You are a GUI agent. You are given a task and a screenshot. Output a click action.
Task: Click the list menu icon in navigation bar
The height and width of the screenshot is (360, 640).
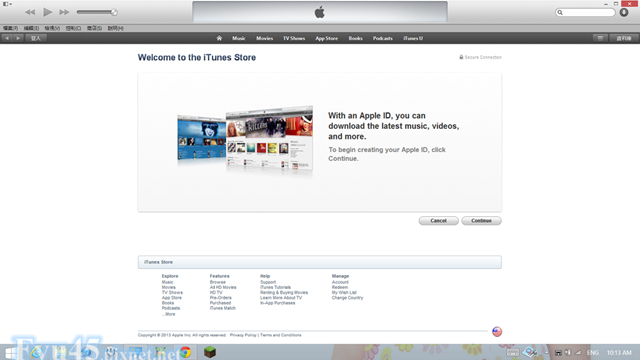tap(600, 38)
